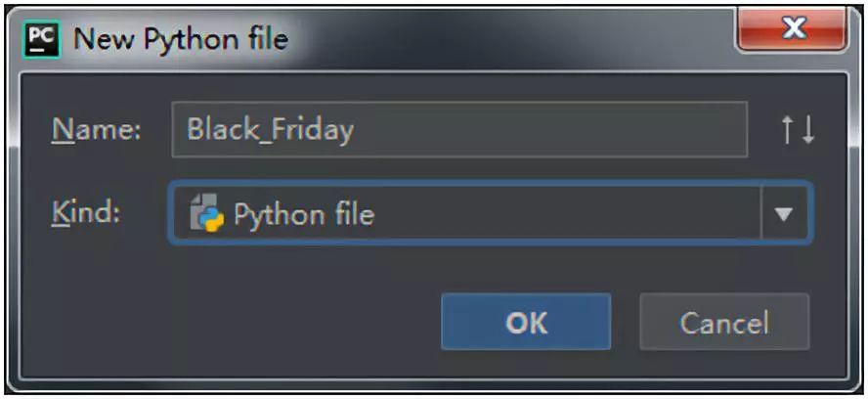
Task: Click the Python file icon in Kind box
Action: pyautogui.click(x=206, y=213)
